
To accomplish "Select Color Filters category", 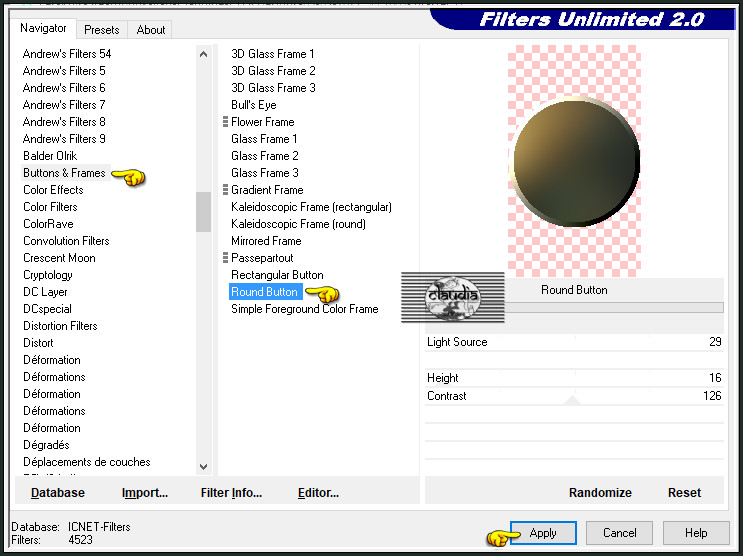I will tap(50, 207).
